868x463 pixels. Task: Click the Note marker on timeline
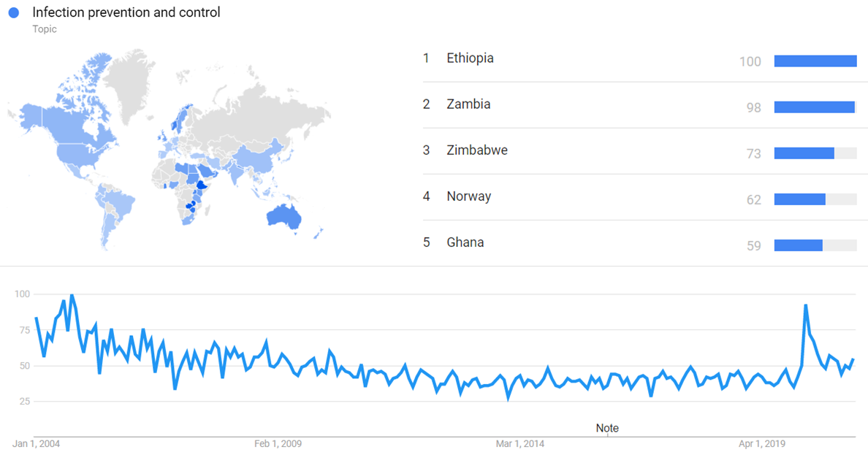(x=607, y=428)
